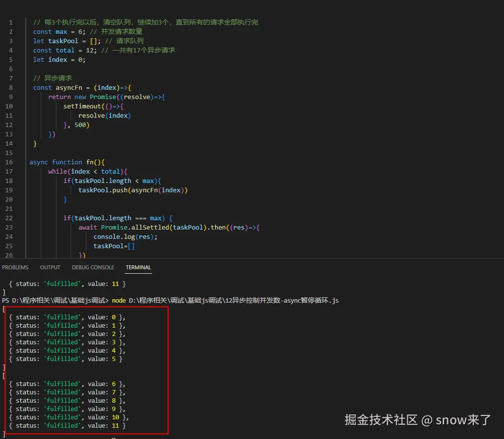Screen dimensions: 504x439
Task: Click terminal row with "value: 4"
Action: pos(67,351)
